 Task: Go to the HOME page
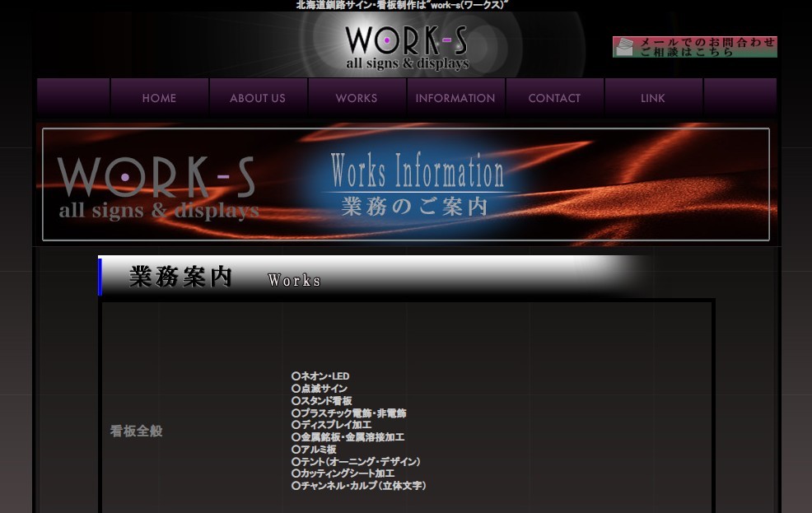(159, 98)
